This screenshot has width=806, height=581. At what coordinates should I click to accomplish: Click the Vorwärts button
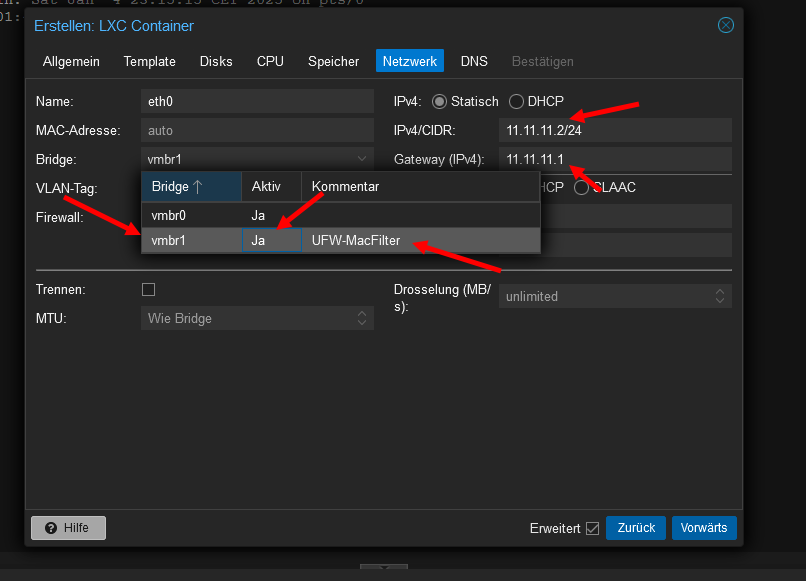click(704, 528)
